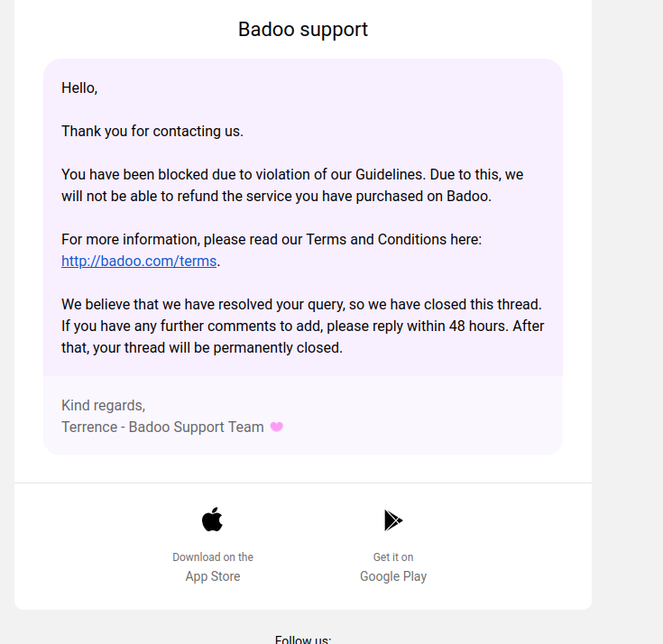Viewport: 663px width, 644px height.
Task: Click the 'Hello,' greeting line
Action: (x=79, y=88)
